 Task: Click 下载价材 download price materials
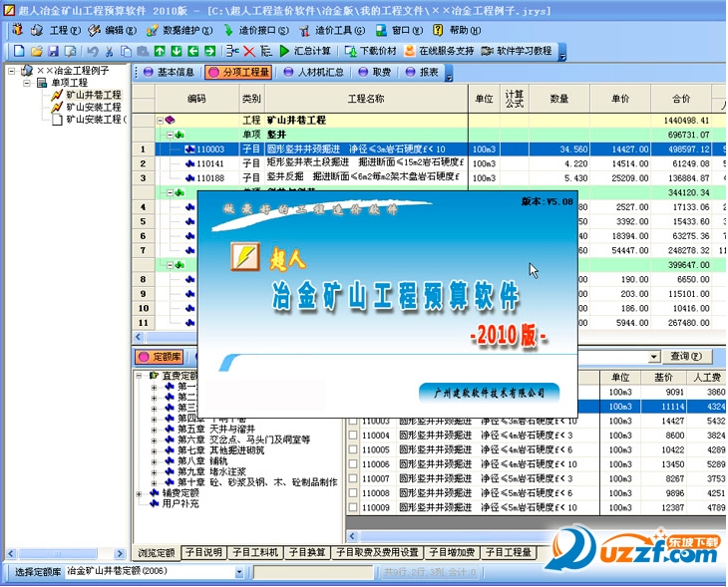point(371,51)
